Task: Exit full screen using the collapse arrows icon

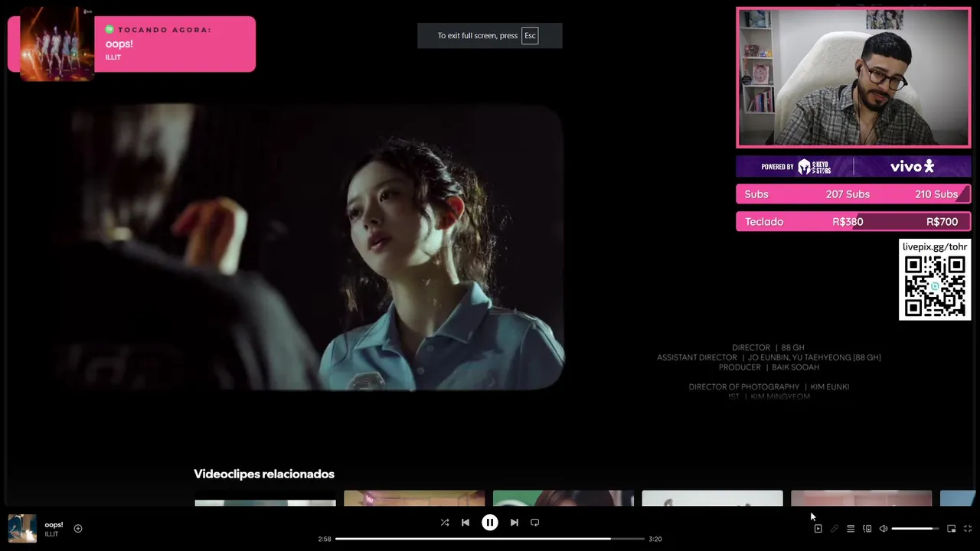Action: 968,529
